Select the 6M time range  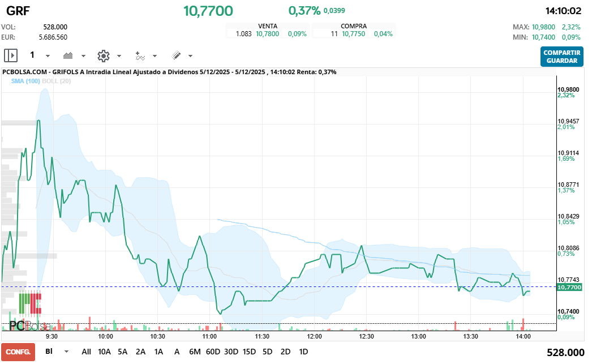point(195,352)
